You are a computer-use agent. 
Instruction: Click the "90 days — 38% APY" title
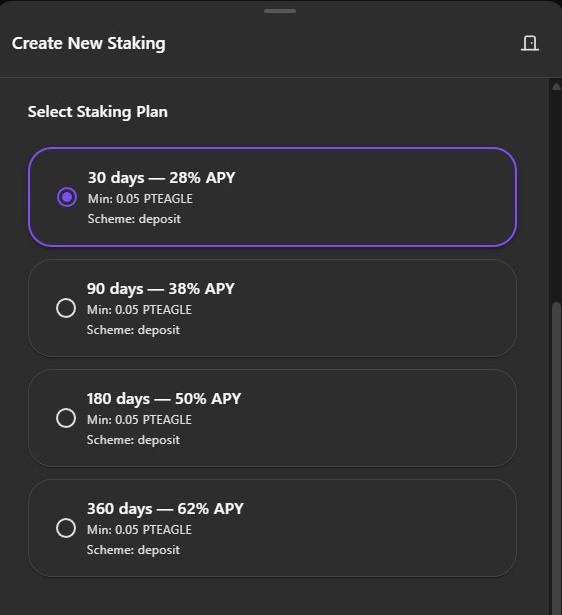(x=161, y=289)
